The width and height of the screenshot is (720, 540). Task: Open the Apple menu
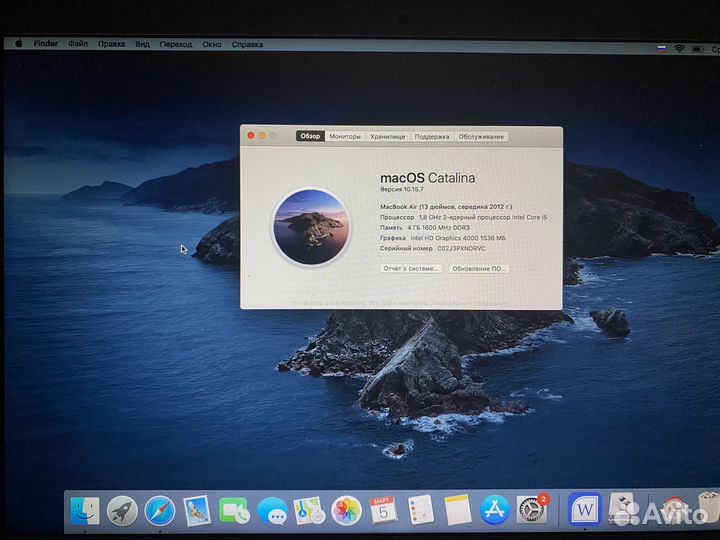(x=19, y=44)
